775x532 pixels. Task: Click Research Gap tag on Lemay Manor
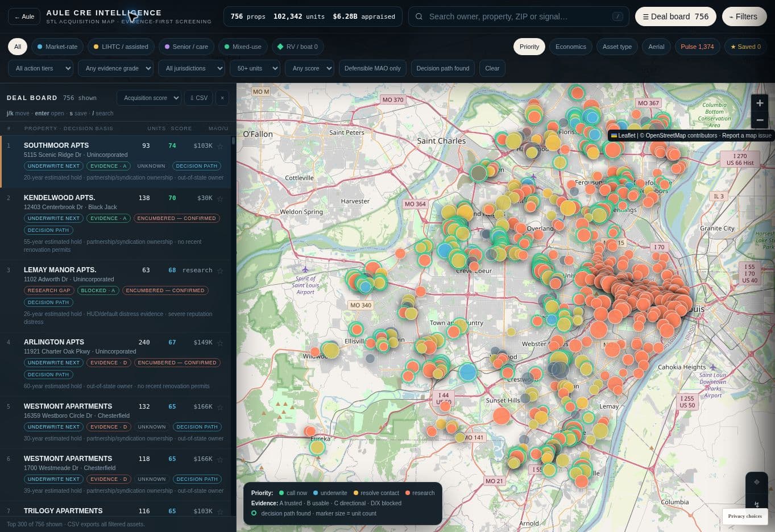tap(49, 290)
